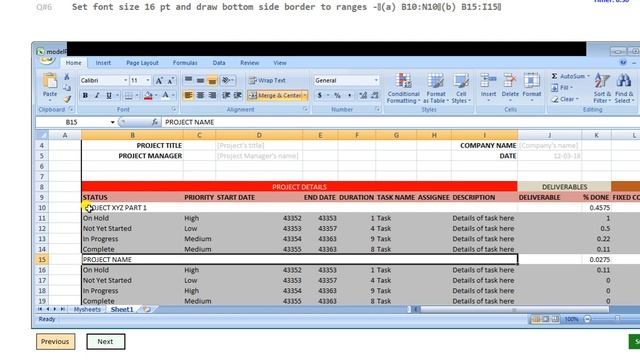Image resolution: width=640 pixels, height=360 pixels.
Task: Switch to the Mysheets worksheet tab
Action: click(x=87, y=309)
